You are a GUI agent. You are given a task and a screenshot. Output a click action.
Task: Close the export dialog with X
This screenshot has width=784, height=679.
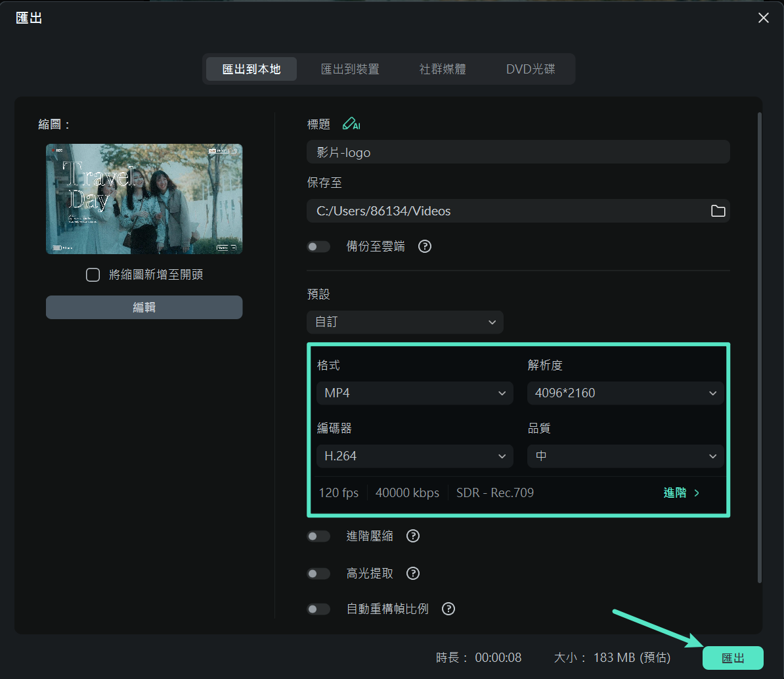click(x=763, y=18)
